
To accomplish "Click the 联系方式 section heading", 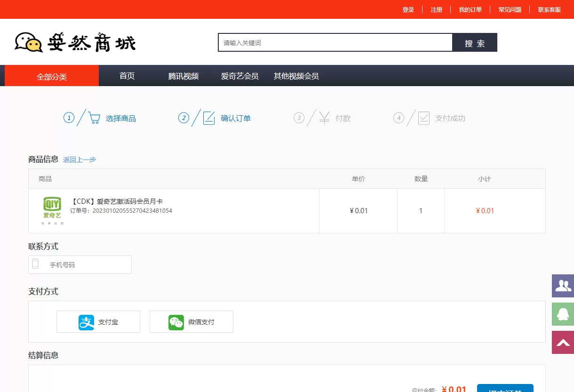I will (43, 246).
